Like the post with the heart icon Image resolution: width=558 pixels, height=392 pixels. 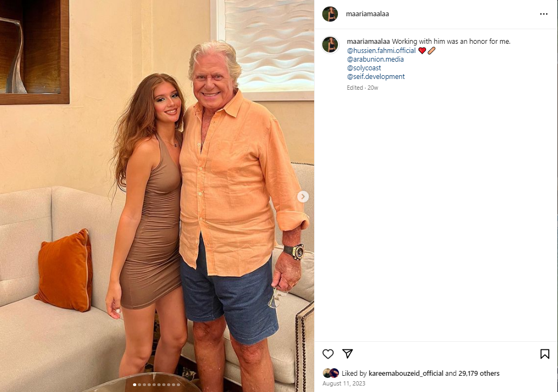point(328,354)
